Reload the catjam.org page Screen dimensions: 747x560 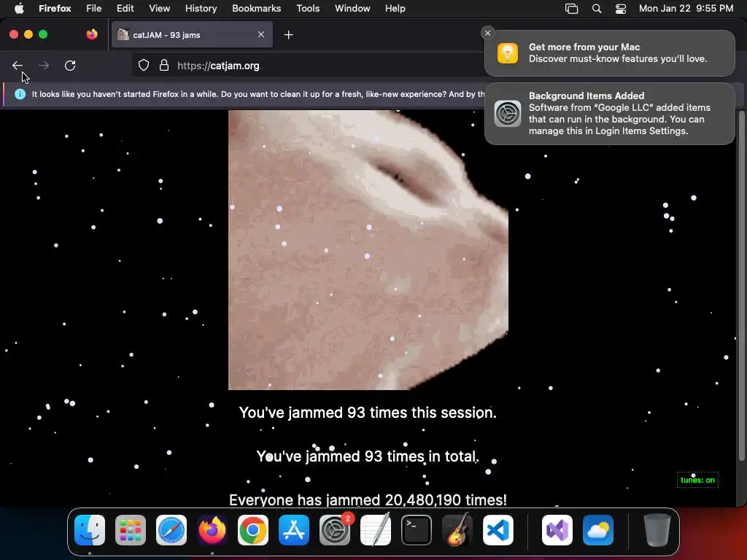(70, 65)
